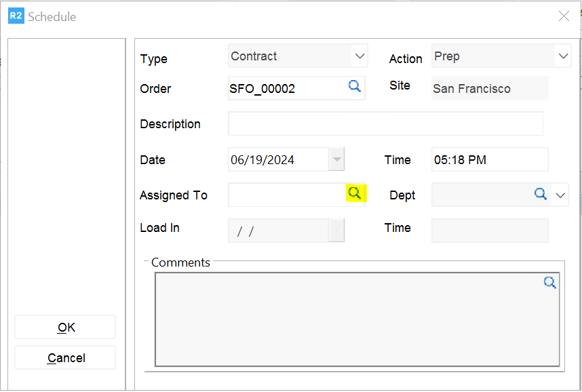Open the Assigned To lookup magnifier

point(354,193)
